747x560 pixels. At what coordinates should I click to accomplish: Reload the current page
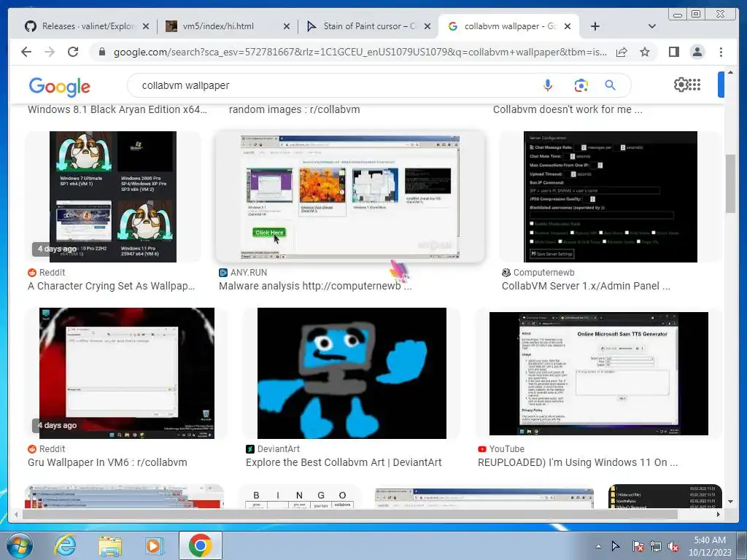click(x=73, y=52)
